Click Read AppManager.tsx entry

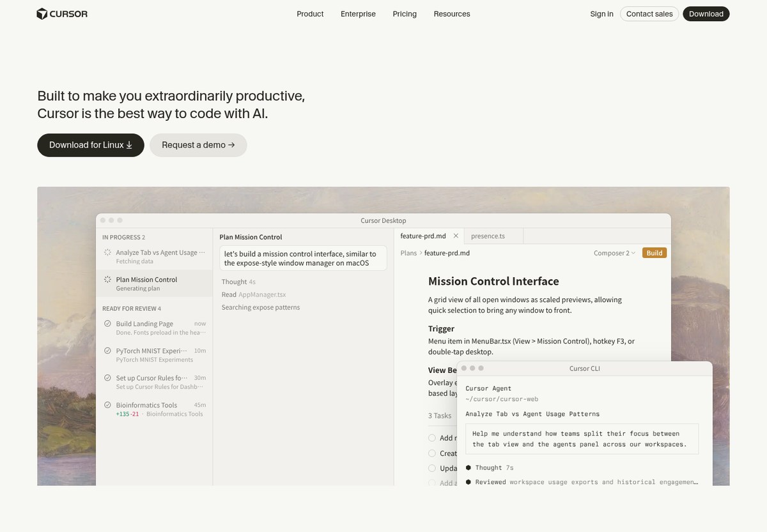pos(254,294)
